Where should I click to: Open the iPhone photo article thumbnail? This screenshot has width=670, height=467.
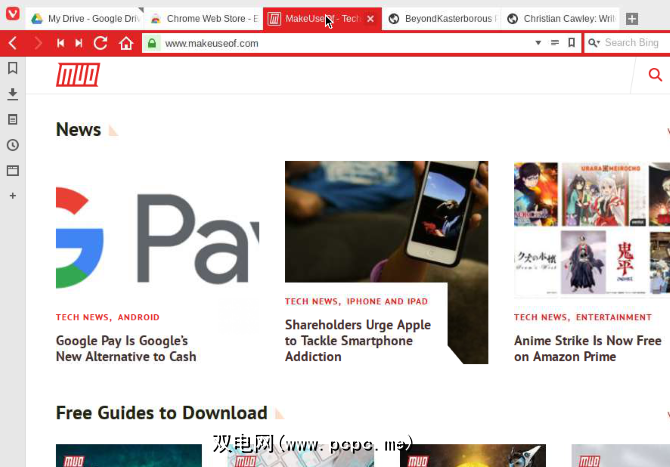[386, 221]
